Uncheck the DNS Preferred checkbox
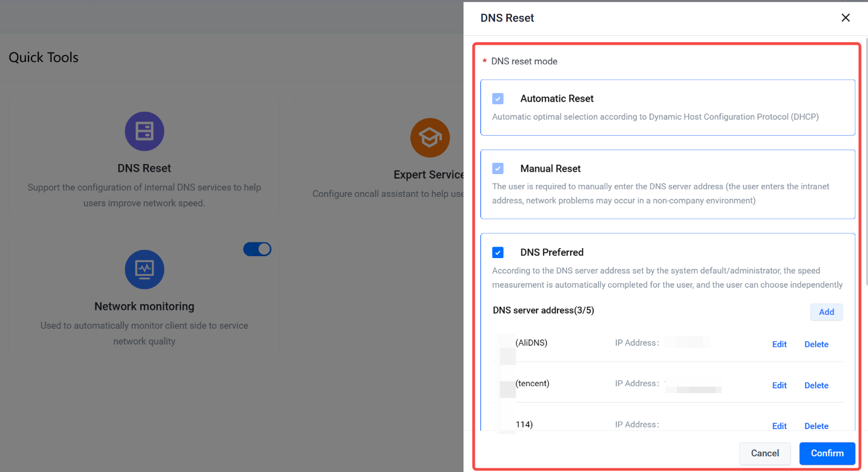Viewport: 868px width, 472px height. pyautogui.click(x=498, y=252)
